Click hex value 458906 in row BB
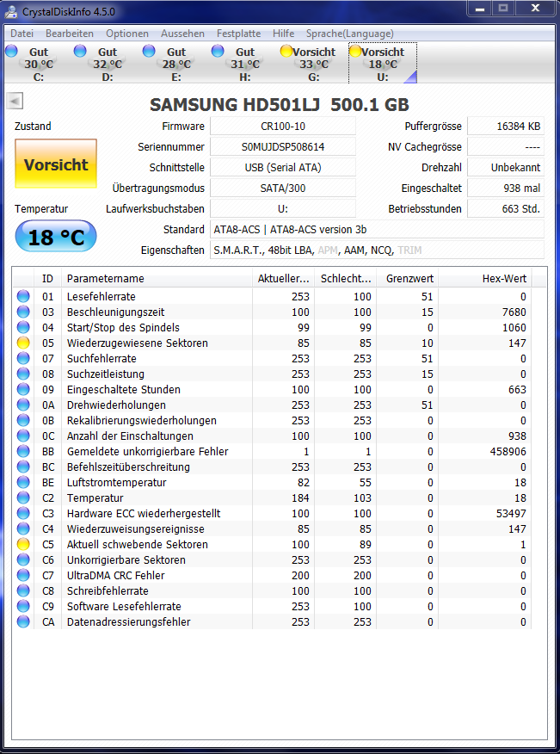The height and width of the screenshot is (754, 560). click(507, 452)
